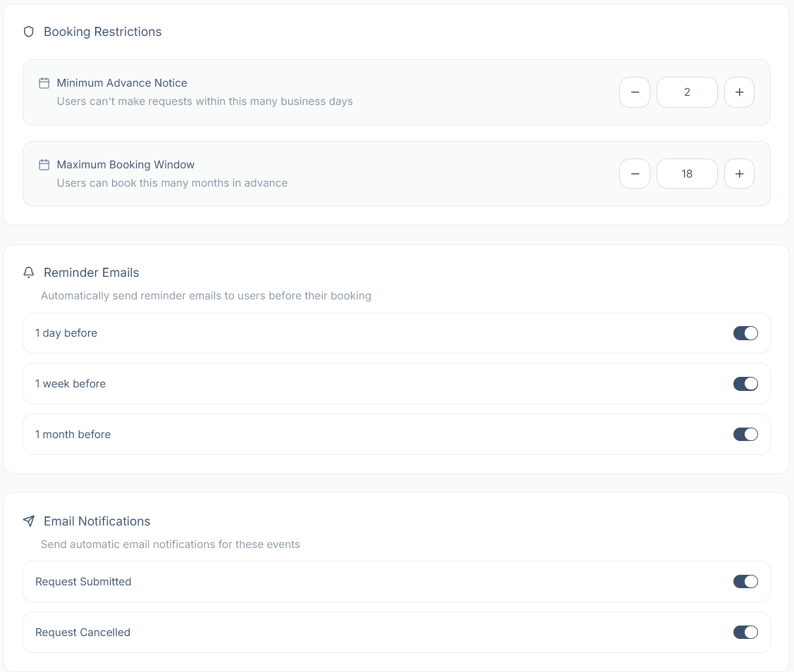Screen dimensions: 794x672
Task: Increase Minimum Advance Notice with plus button
Action: tap(739, 92)
